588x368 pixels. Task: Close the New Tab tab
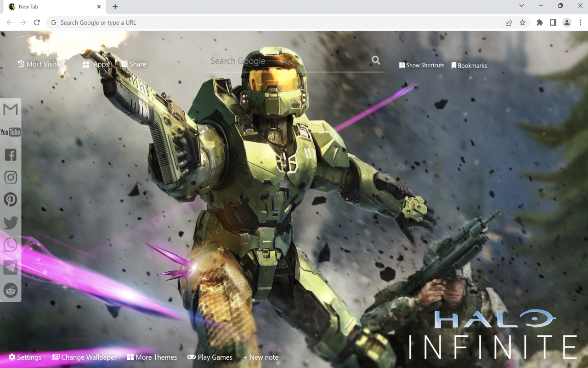tap(99, 6)
